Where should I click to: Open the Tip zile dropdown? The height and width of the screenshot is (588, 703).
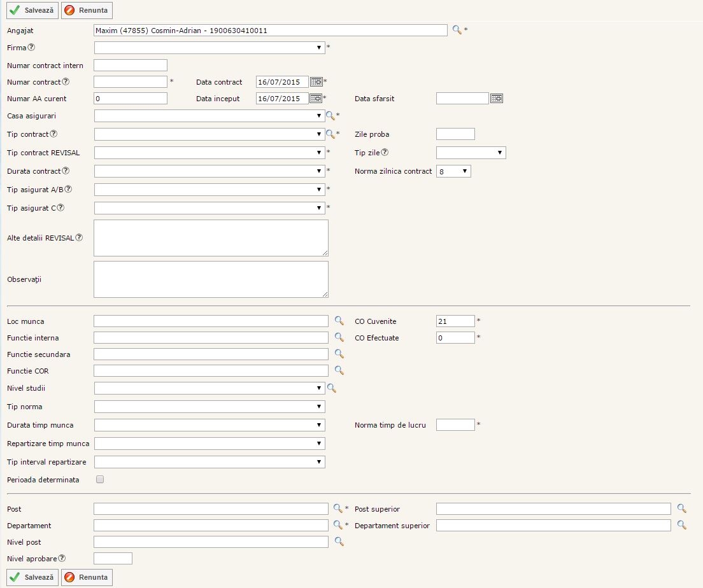pyautogui.click(x=471, y=153)
